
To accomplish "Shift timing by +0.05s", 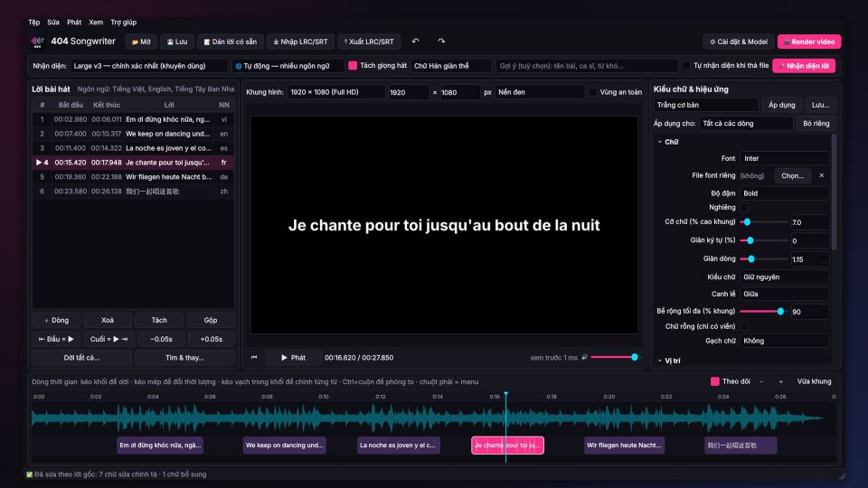I will pos(211,339).
